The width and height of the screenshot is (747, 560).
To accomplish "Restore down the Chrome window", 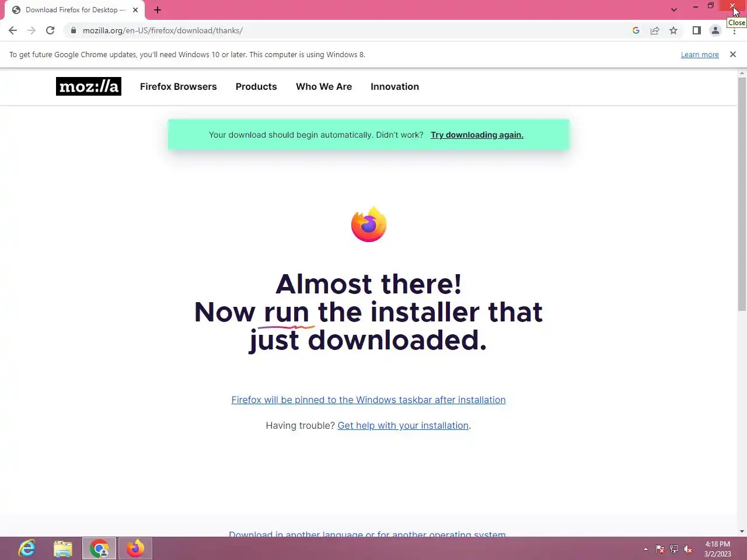I will 711,6.
